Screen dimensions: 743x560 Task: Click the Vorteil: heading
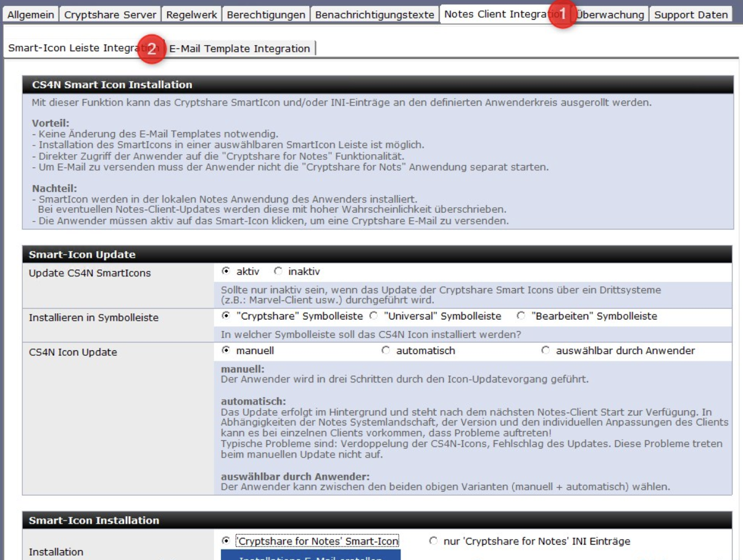[x=51, y=123]
